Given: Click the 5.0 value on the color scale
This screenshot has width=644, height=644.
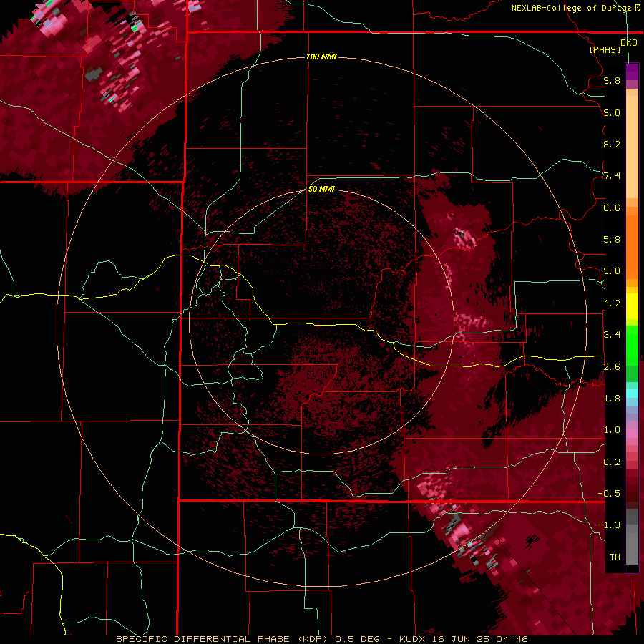Looking at the screenshot, I should click(x=612, y=271).
